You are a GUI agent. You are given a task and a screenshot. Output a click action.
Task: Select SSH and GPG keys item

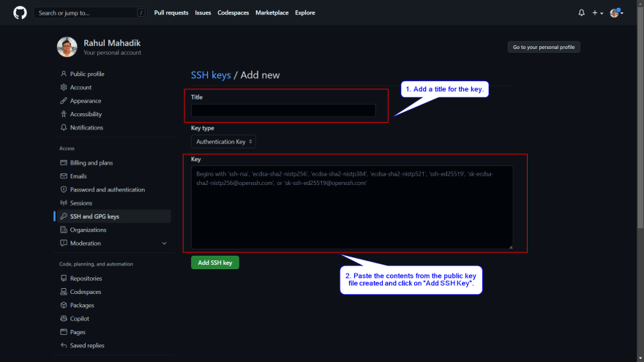coord(113,216)
